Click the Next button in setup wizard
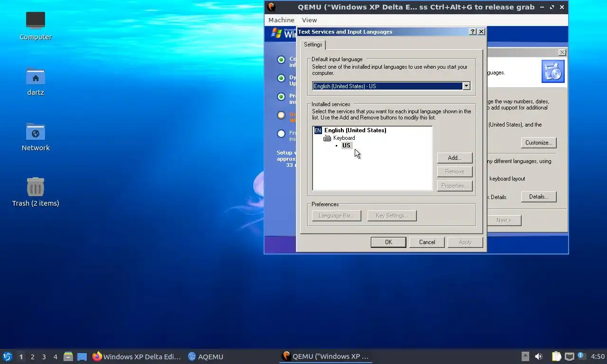Screen dimensions: 607x364 [x=504, y=220]
